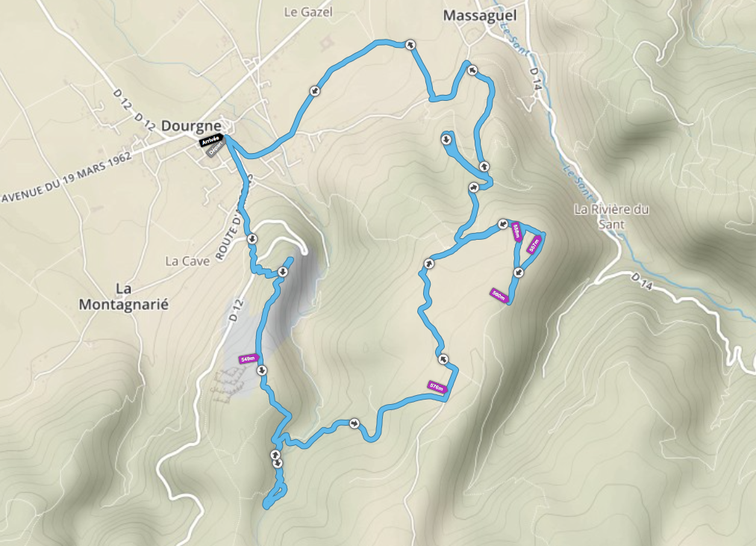Click the Dourgne town label

coord(191,126)
